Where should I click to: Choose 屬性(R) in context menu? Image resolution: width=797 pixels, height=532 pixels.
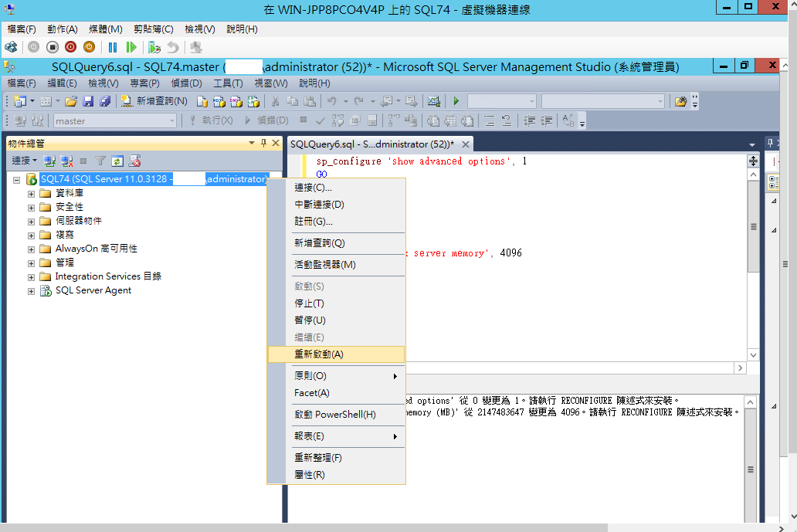pyautogui.click(x=336, y=475)
